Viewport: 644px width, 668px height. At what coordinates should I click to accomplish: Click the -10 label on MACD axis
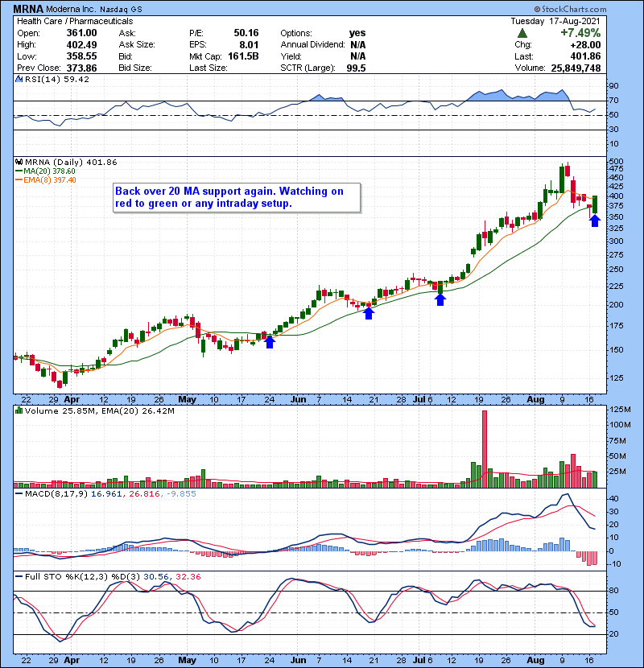[615, 564]
